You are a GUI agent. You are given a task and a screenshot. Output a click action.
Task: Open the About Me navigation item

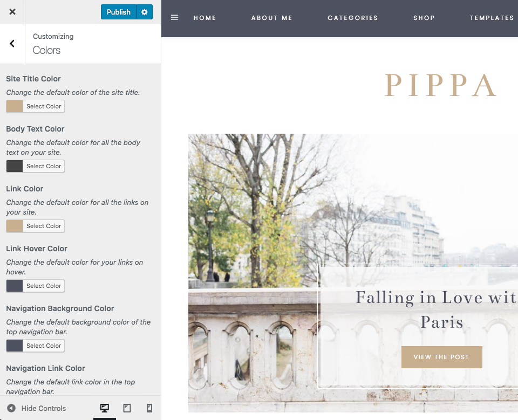272,18
